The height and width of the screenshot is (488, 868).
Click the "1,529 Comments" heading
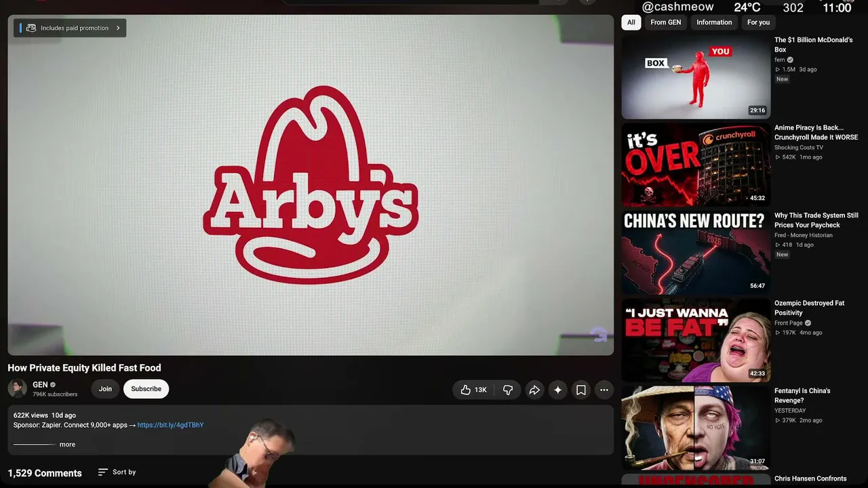pyautogui.click(x=45, y=473)
